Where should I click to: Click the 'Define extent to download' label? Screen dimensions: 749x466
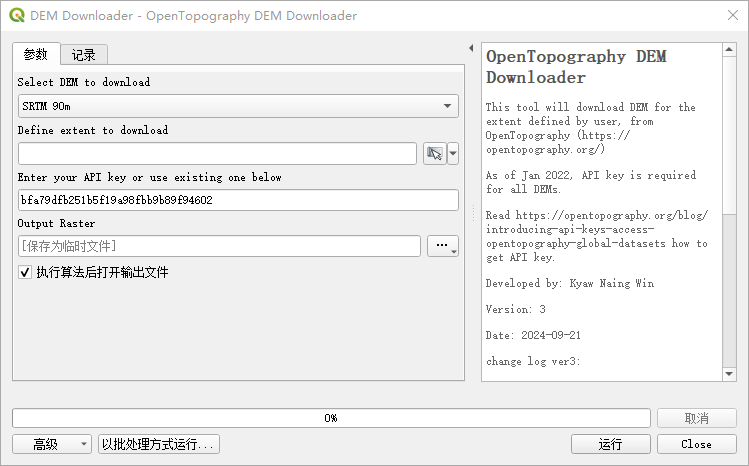(93, 130)
